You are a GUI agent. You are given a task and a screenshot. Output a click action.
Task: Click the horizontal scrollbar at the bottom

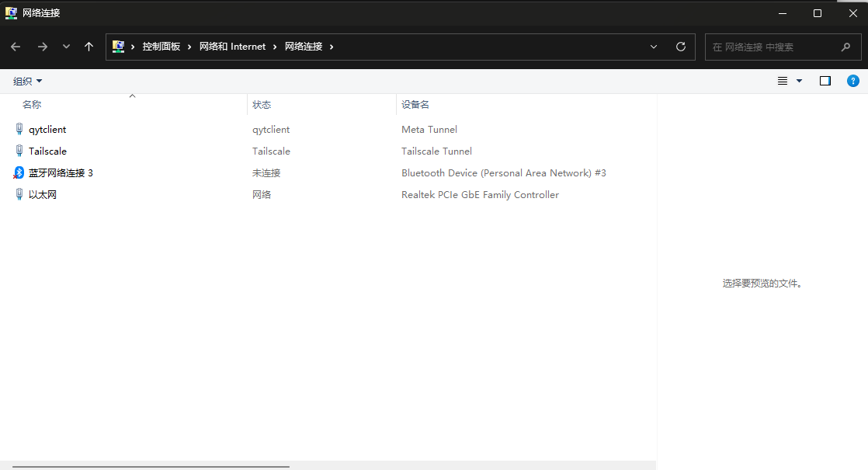click(x=151, y=467)
